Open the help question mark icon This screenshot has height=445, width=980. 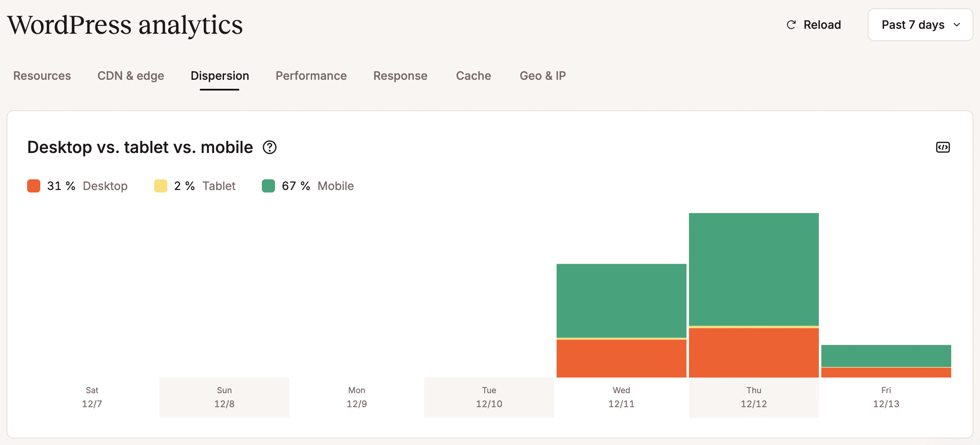[270, 147]
